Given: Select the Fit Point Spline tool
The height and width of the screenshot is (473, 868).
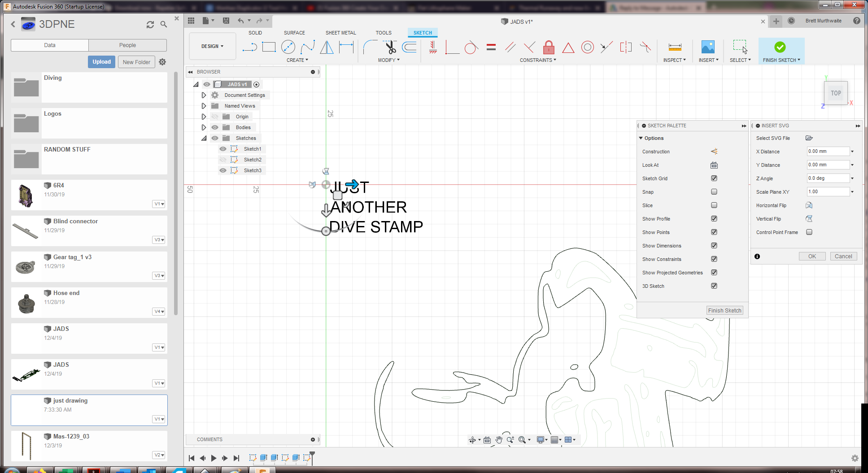Looking at the screenshot, I should click(x=308, y=47).
